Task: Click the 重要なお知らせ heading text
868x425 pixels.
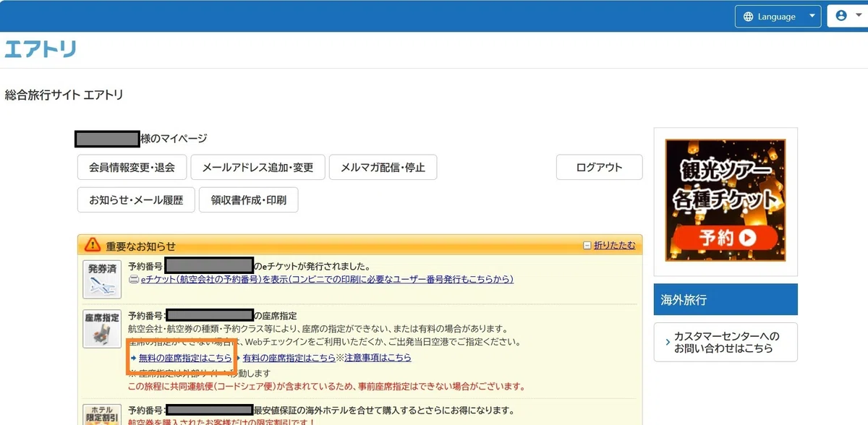Action: [x=140, y=246]
